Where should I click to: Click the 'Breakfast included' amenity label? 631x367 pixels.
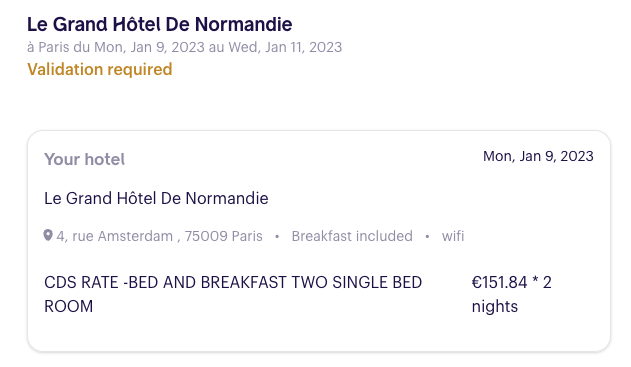click(x=352, y=236)
